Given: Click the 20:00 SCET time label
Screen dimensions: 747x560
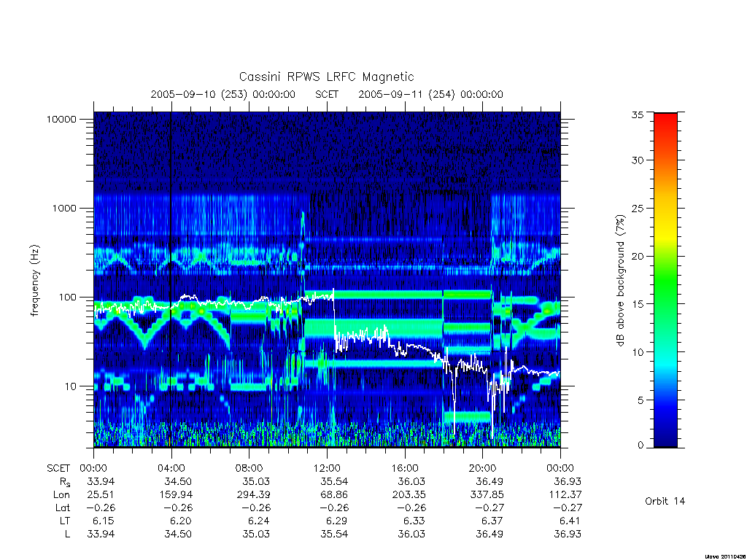Looking at the screenshot, I should tap(482, 469).
